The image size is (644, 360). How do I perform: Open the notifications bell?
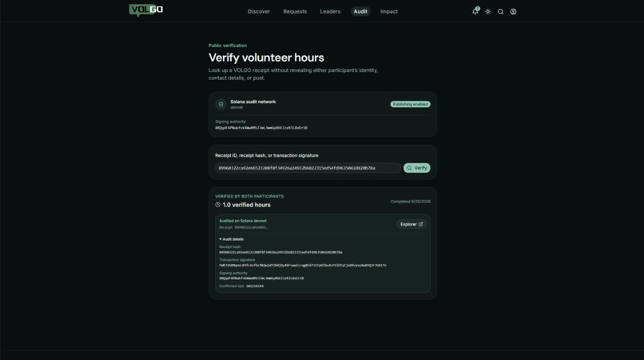point(475,11)
